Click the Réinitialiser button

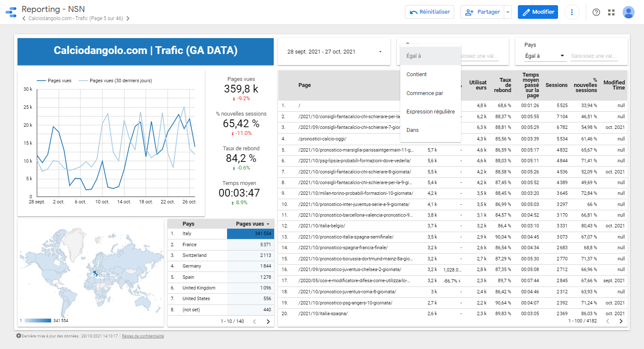[429, 12]
